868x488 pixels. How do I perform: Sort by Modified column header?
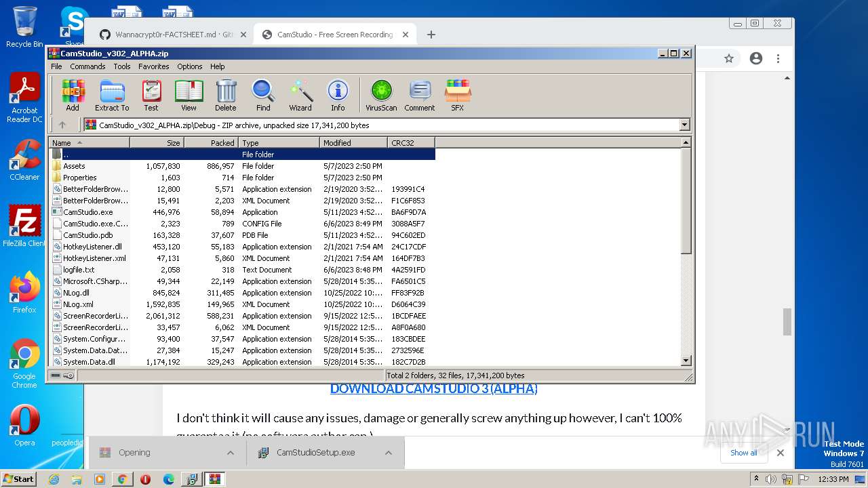[353, 142]
